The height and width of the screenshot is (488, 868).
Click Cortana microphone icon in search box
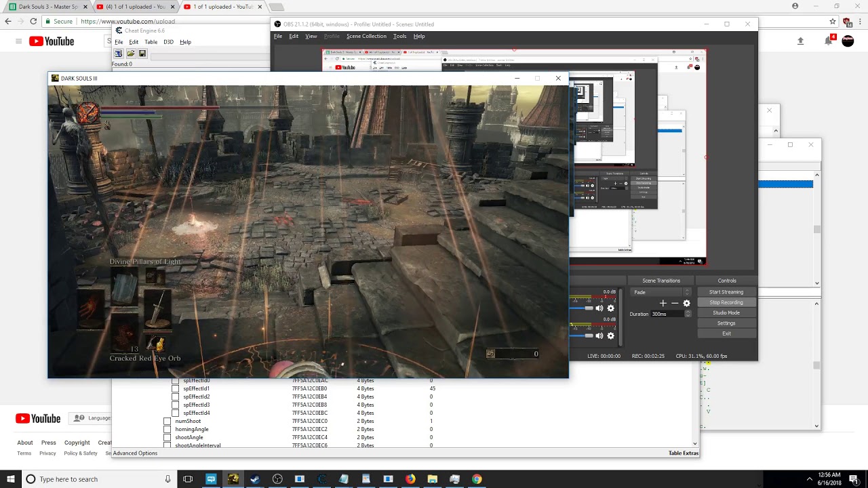(x=167, y=479)
